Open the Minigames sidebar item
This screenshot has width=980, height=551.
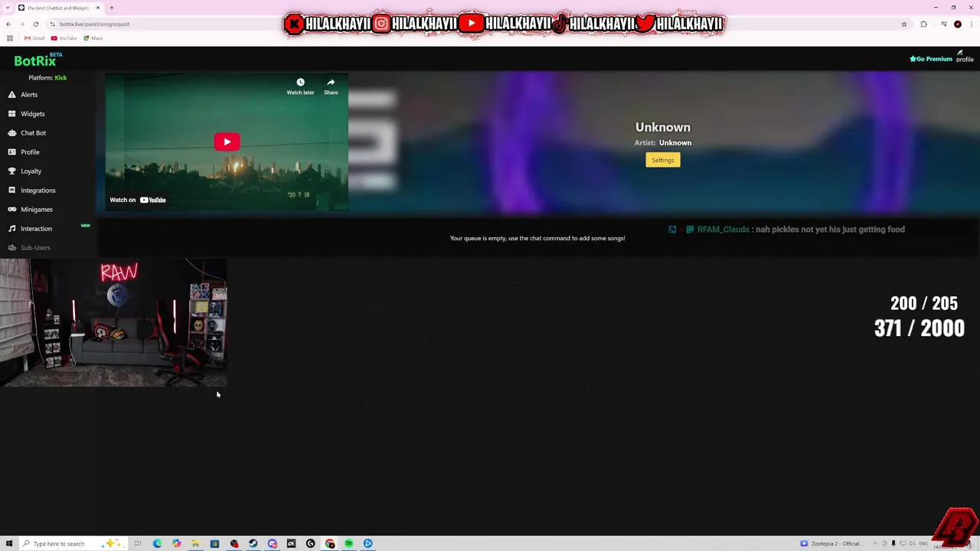pyautogui.click(x=37, y=210)
